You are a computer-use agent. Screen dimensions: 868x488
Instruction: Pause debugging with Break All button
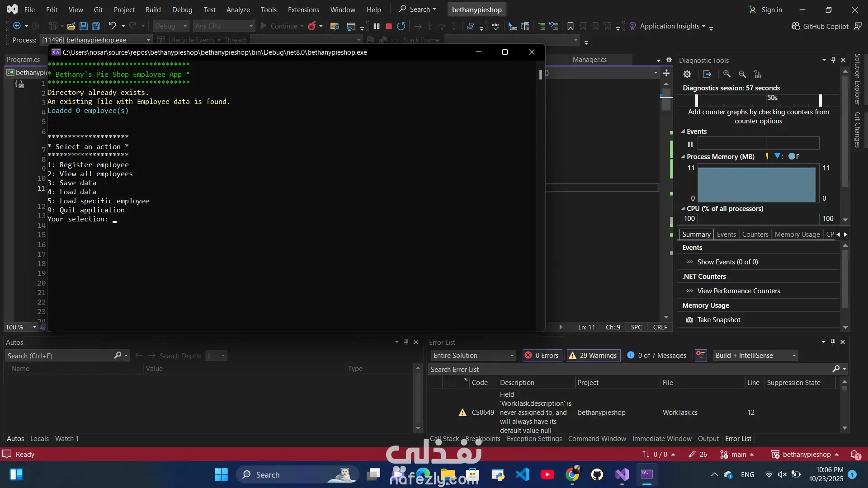(x=376, y=26)
